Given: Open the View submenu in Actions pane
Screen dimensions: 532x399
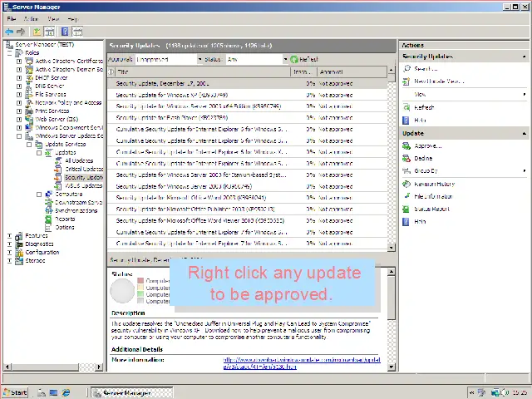Looking at the screenshot, I should tap(464, 94).
